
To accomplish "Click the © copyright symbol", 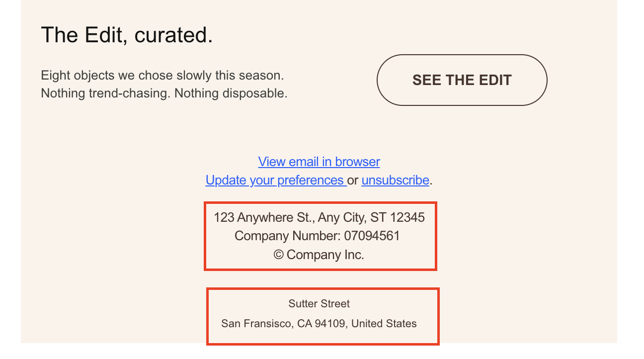I will 278,255.
